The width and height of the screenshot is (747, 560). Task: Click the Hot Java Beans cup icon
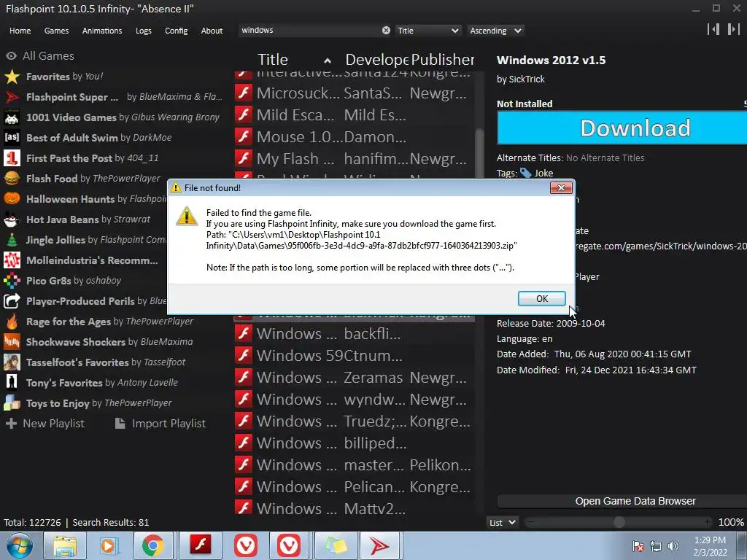(12, 219)
